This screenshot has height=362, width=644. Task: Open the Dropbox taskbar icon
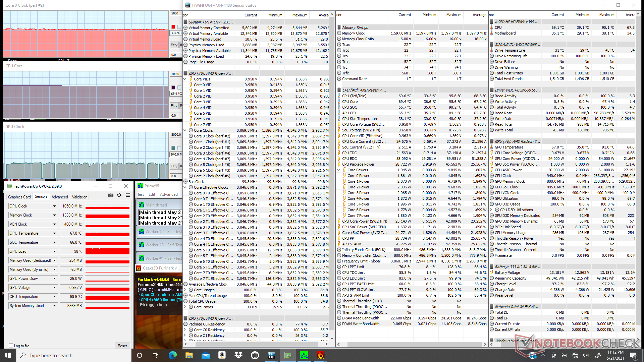point(238,355)
